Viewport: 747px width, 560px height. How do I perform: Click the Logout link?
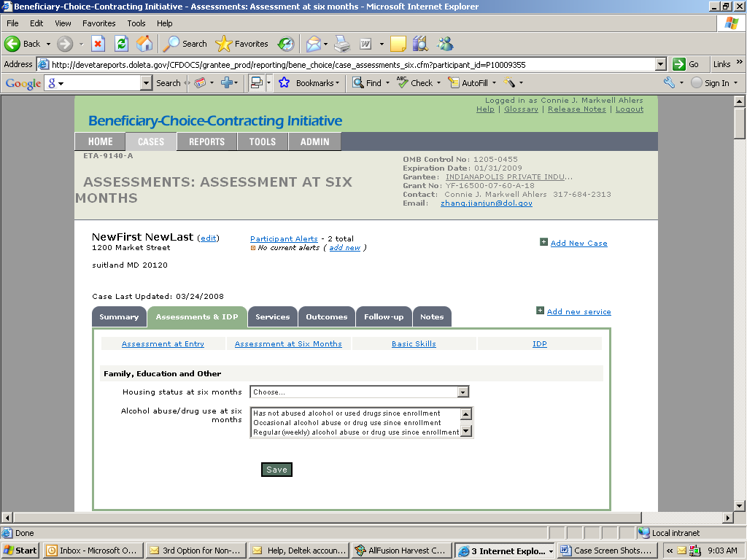click(630, 109)
